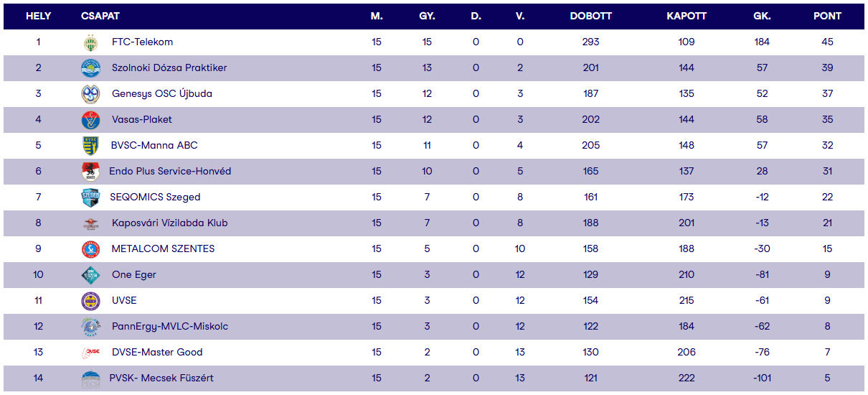Click the Szolnoki Dózsa Praktiker crest

pos(90,68)
